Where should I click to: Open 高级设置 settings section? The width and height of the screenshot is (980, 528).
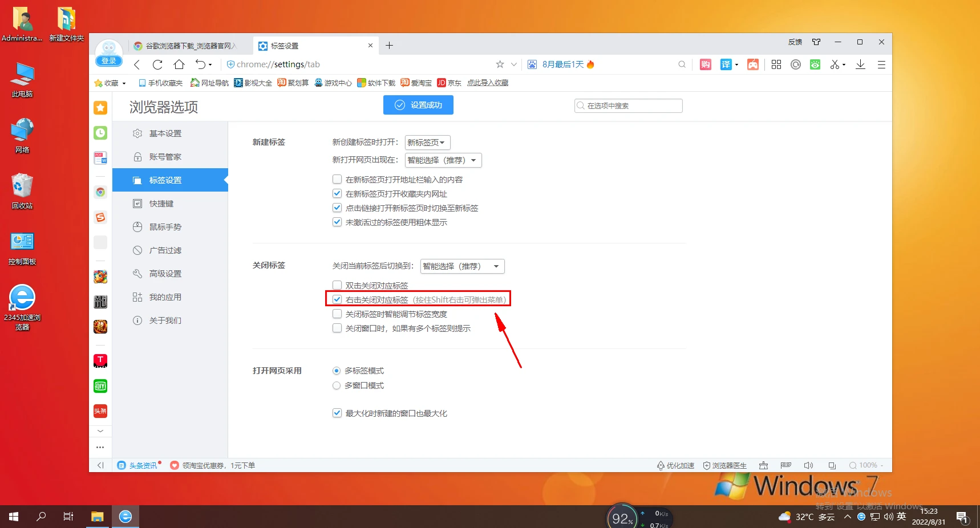pos(170,274)
